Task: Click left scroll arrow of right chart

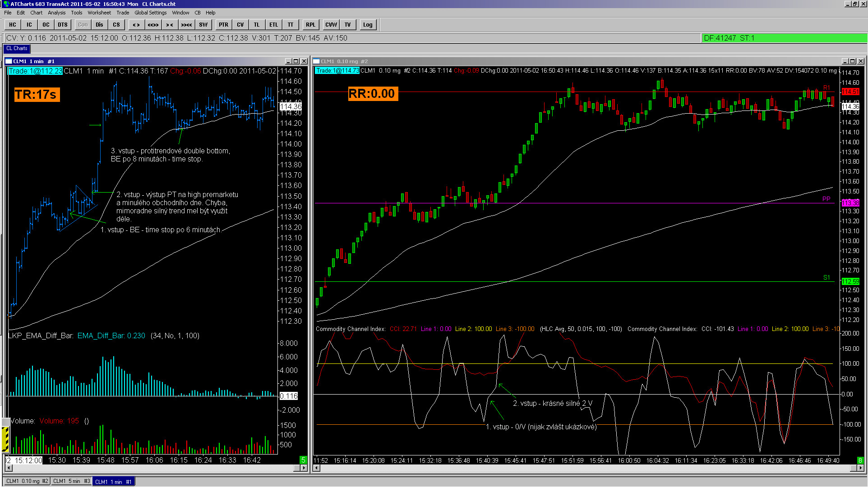Action: click(x=317, y=468)
